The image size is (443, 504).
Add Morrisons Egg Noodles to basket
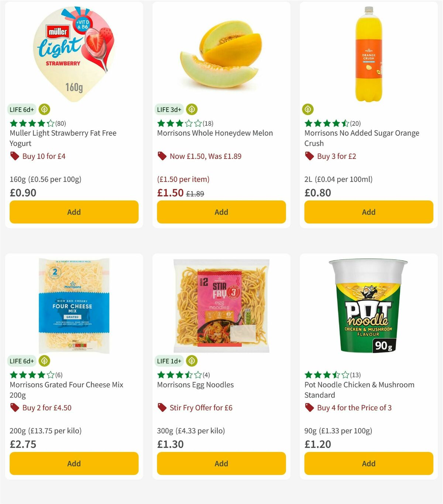pos(221,463)
